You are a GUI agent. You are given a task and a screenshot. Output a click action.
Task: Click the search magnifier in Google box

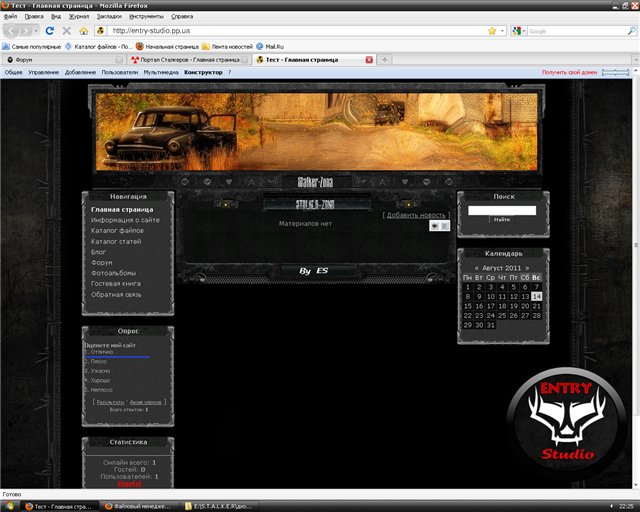click(631, 31)
